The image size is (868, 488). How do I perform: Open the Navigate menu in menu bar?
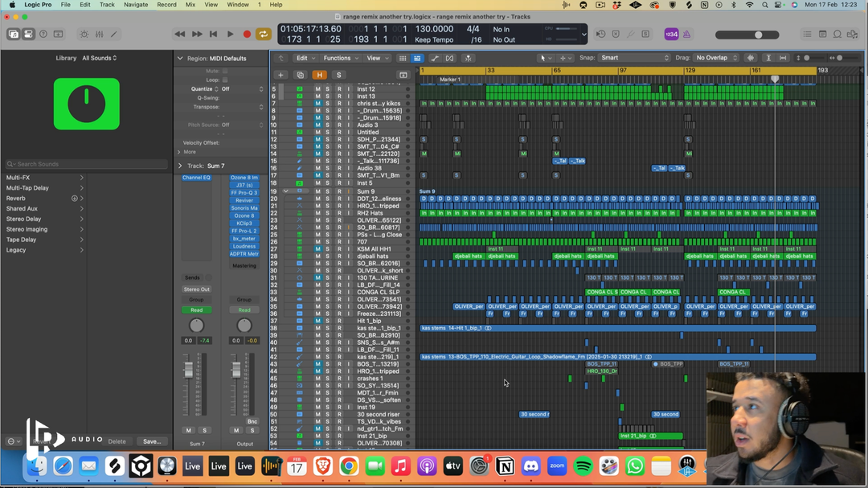click(x=135, y=5)
